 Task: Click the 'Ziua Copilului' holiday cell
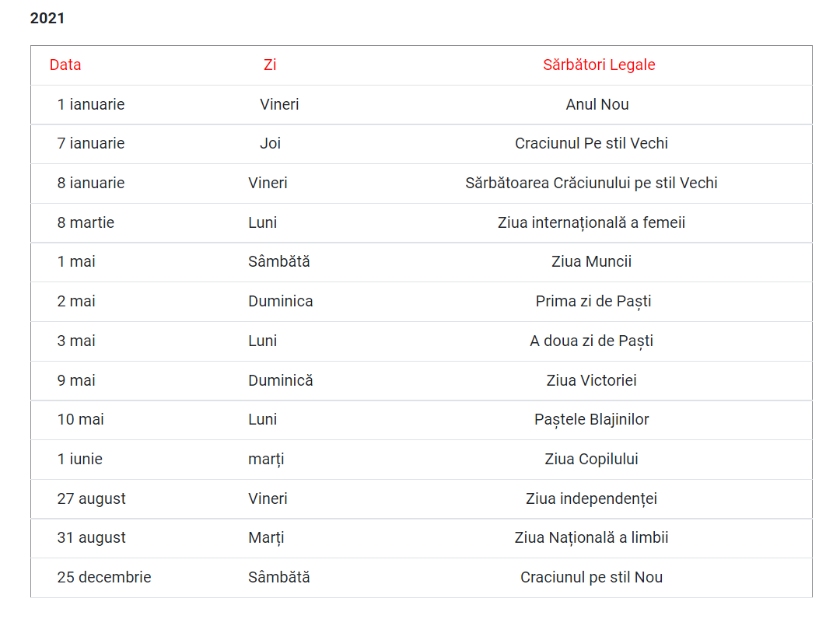click(591, 460)
